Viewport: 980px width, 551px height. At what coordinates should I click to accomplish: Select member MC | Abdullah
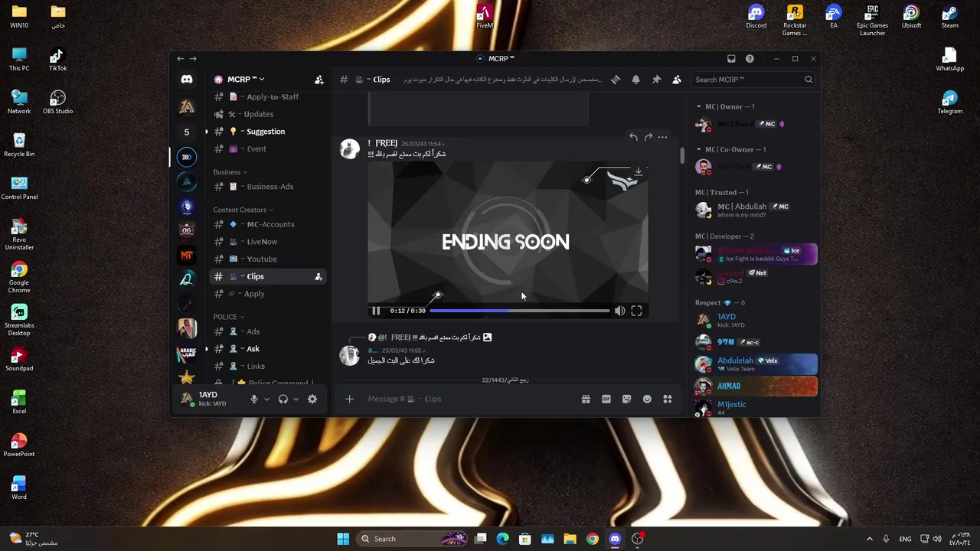click(756, 210)
